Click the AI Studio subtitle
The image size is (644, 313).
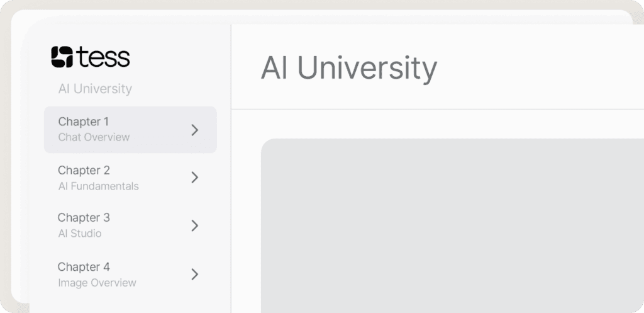click(x=80, y=234)
